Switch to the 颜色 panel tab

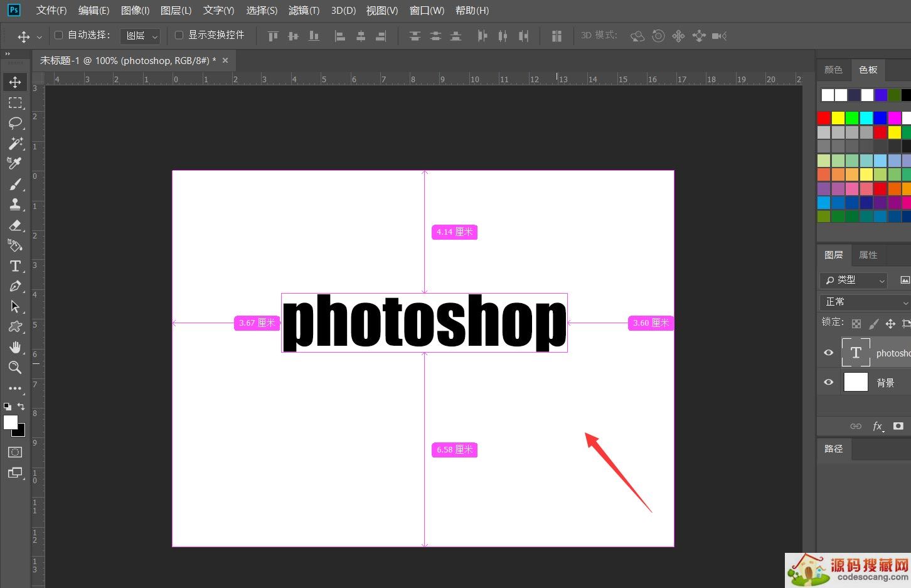pos(833,70)
